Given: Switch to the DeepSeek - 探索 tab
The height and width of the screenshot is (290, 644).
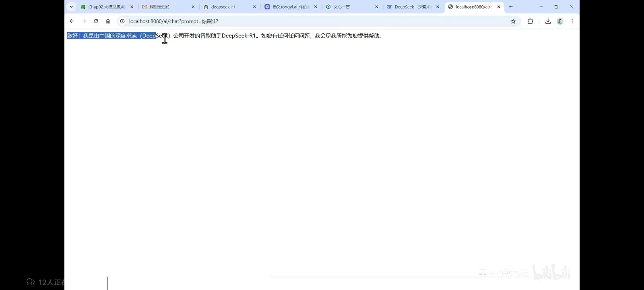Looking at the screenshot, I should pyautogui.click(x=413, y=7).
